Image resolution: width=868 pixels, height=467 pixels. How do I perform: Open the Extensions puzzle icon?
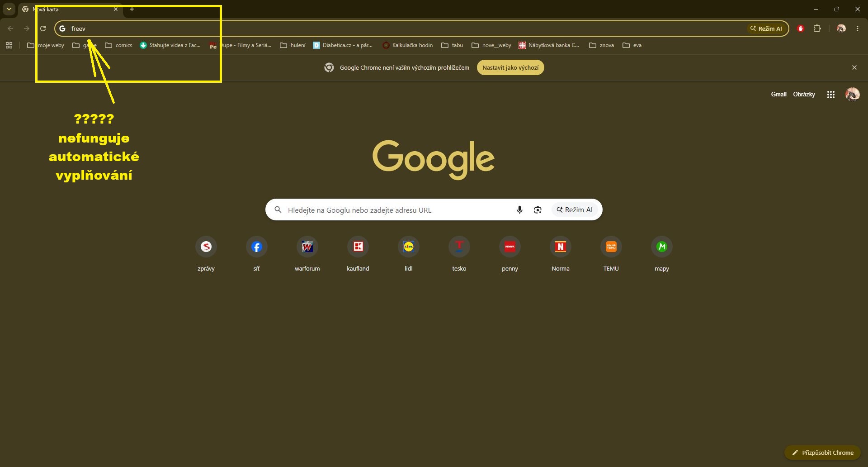[817, 29]
